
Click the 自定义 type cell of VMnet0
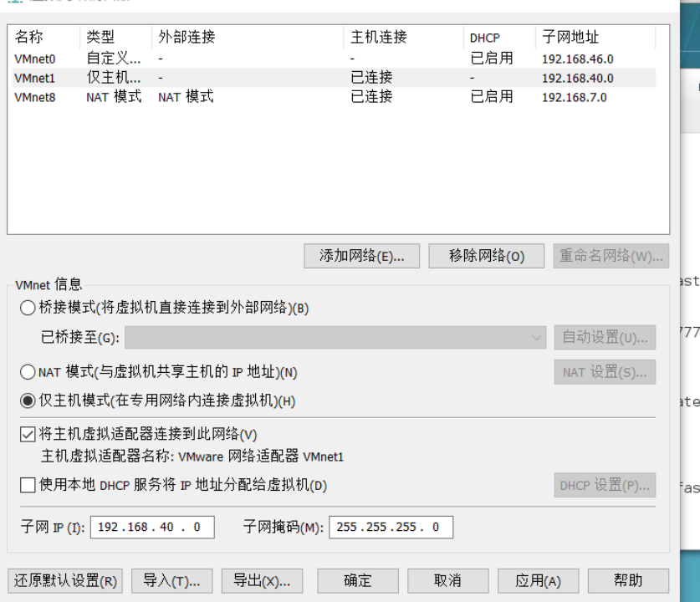tap(114, 59)
